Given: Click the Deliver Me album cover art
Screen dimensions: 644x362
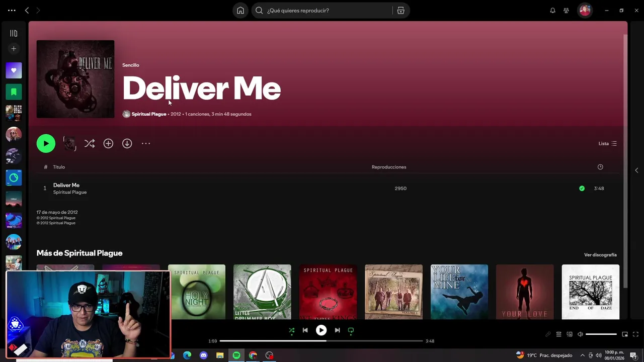Looking at the screenshot, I should (x=75, y=79).
